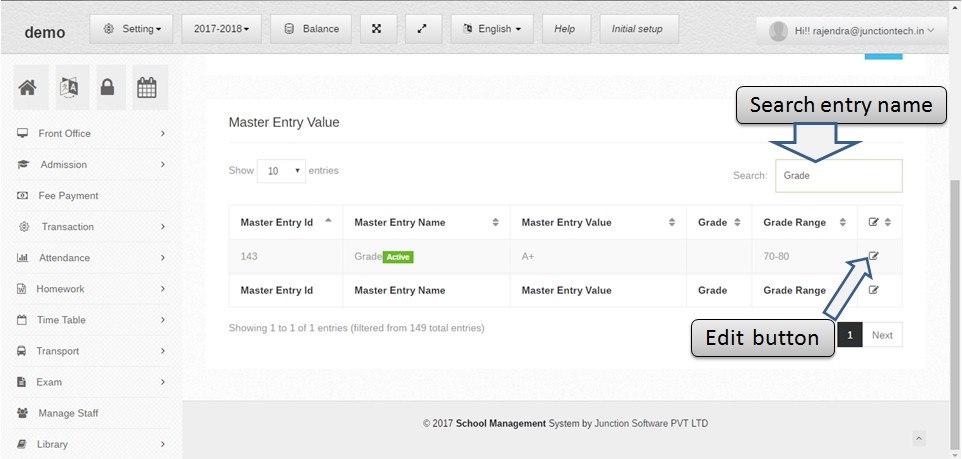962x459 pixels.
Task: Expand the Transaction sidebar menu
Action: pos(91,226)
